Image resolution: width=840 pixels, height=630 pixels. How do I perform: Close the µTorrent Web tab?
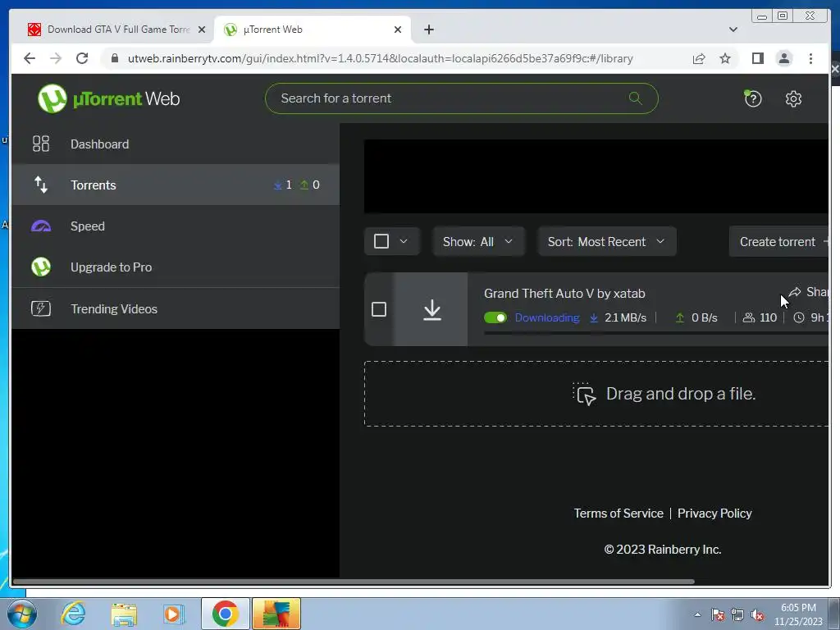tap(398, 30)
